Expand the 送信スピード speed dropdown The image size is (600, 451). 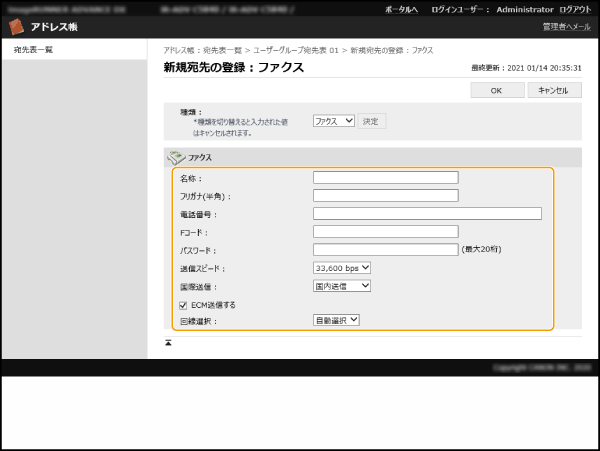click(x=342, y=268)
